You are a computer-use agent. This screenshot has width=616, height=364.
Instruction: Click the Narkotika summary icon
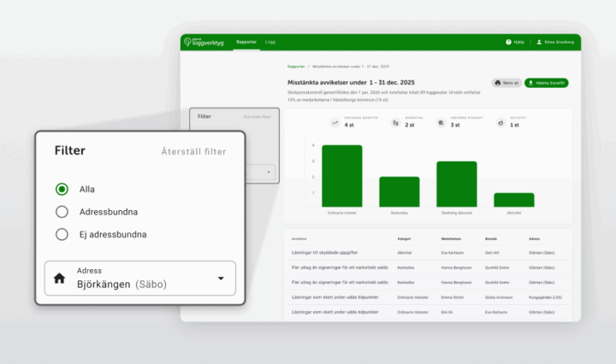(x=395, y=123)
